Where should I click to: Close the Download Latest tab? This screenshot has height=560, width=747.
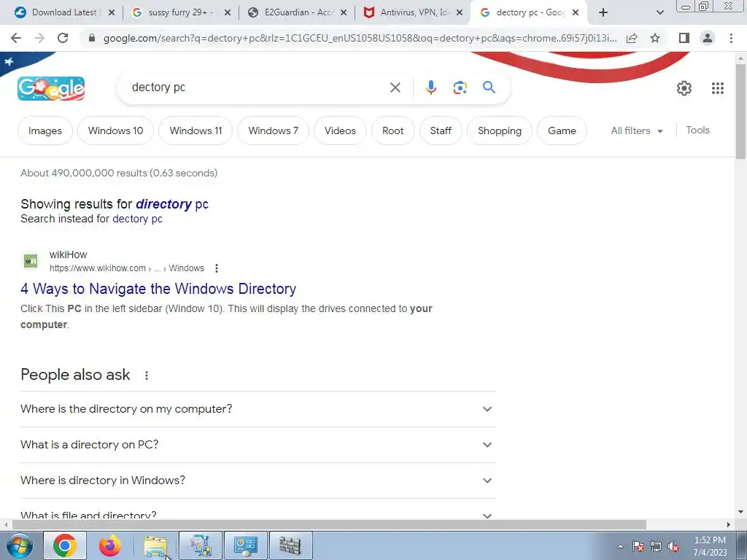(112, 12)
